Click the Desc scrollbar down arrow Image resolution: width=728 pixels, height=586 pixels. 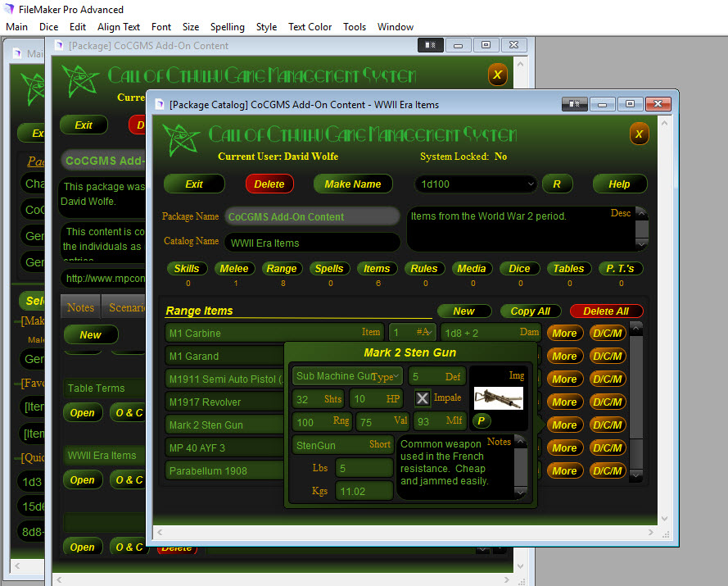641,244
